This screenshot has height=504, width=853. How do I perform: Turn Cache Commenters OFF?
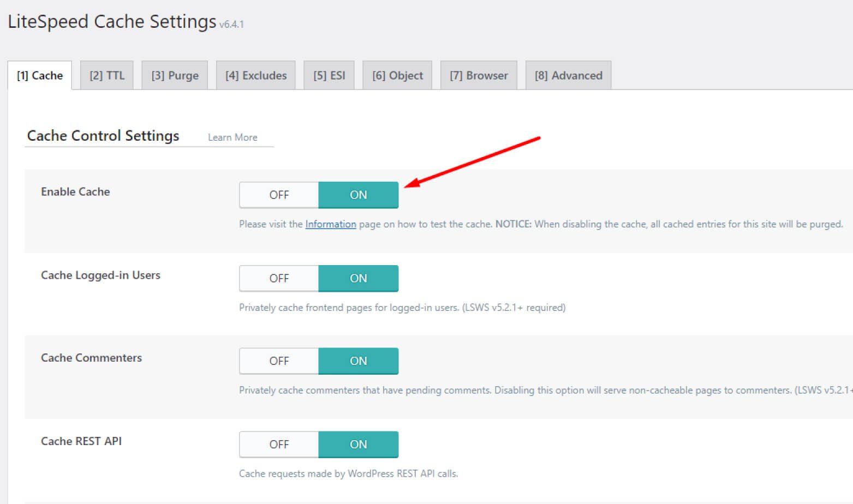pyautogui.click(x=279, y=361)
